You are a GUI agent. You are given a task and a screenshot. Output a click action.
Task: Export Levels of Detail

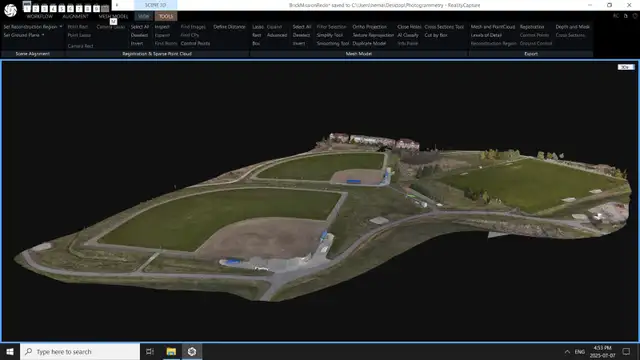click(486, 35)
